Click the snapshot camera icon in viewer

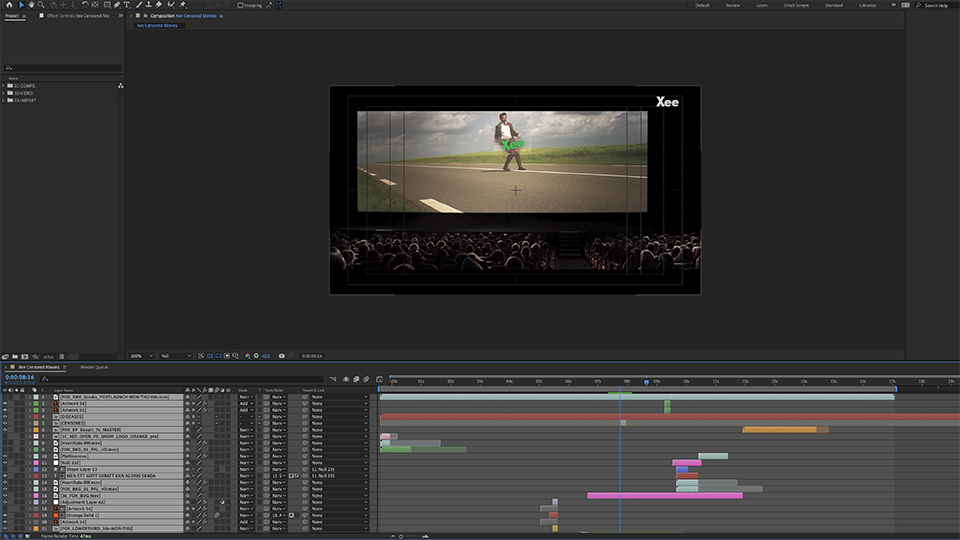click(282, 355)
